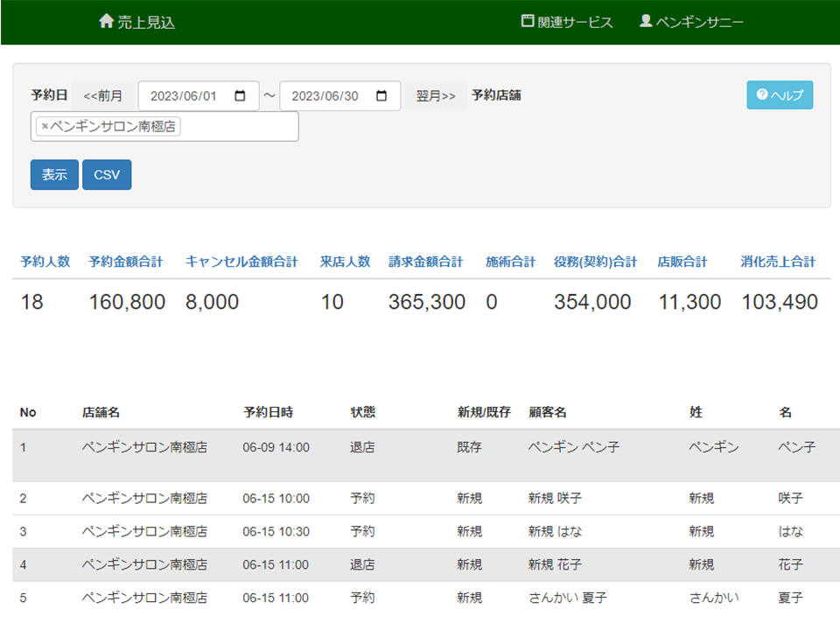The width and height of the screenshot is (840, 630).
Task: Click the 表示 button
Action: [54, 175]
